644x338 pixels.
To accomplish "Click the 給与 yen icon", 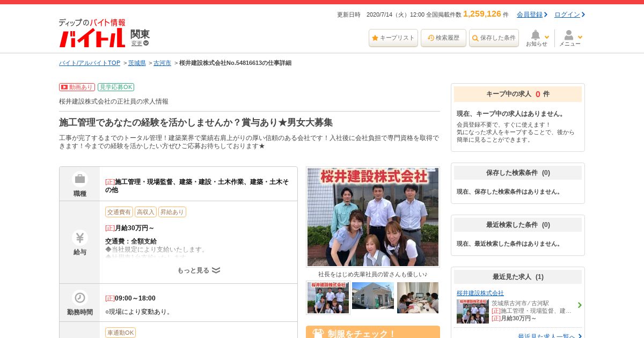I will click(79, 238).
